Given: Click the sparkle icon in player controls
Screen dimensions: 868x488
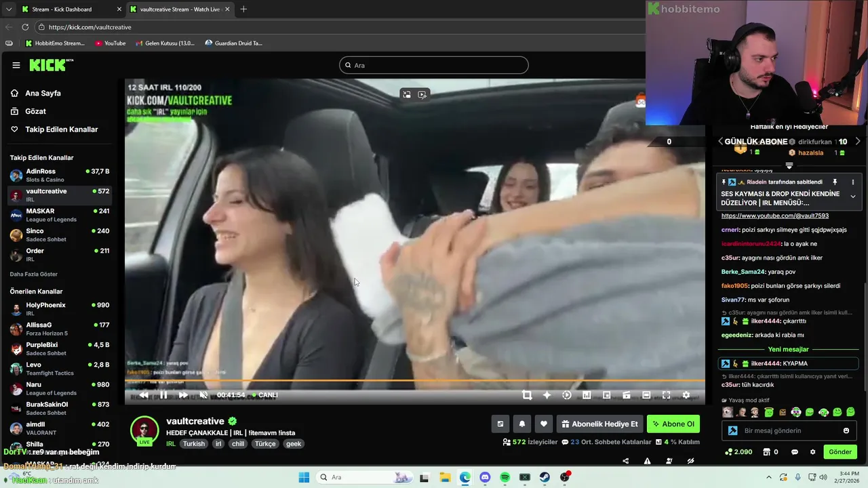Looking at the screenshot, I should [x=547, y=395].
